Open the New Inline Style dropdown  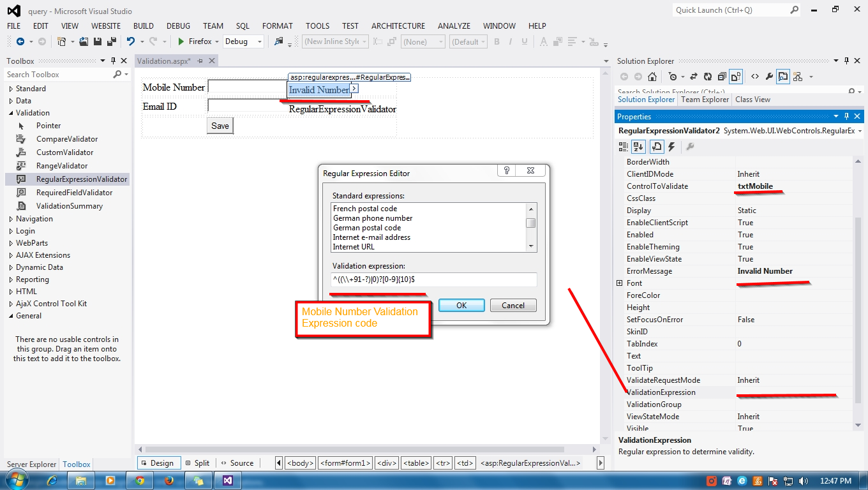coord(335,41)
